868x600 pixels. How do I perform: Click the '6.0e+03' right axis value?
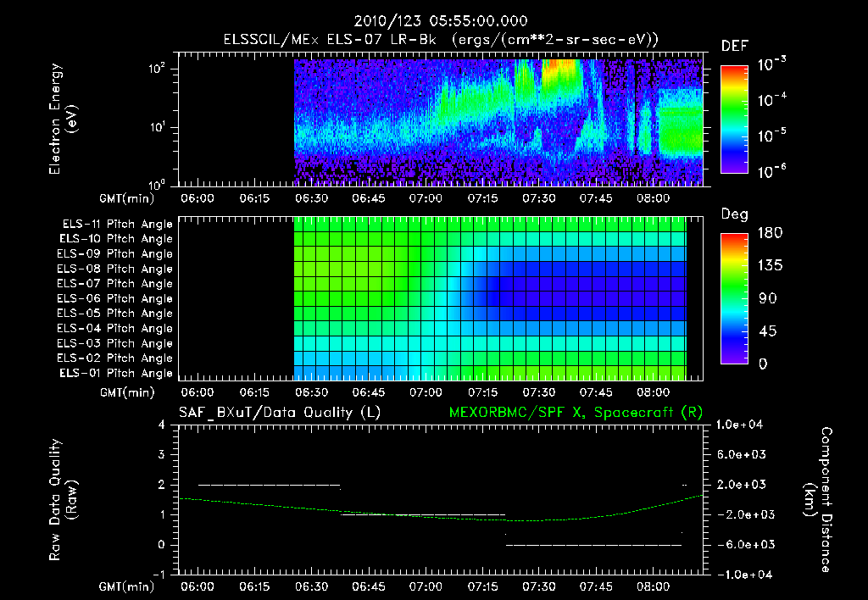(742, 455)
